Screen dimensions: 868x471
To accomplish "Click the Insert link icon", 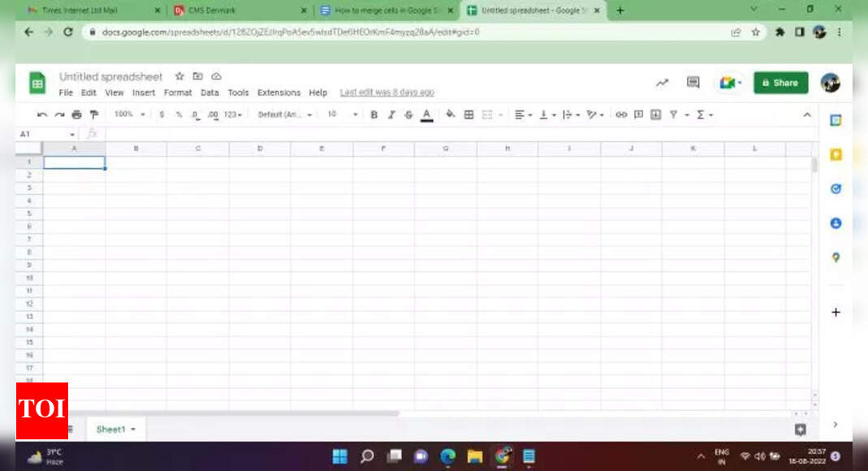I will point(621,115).
